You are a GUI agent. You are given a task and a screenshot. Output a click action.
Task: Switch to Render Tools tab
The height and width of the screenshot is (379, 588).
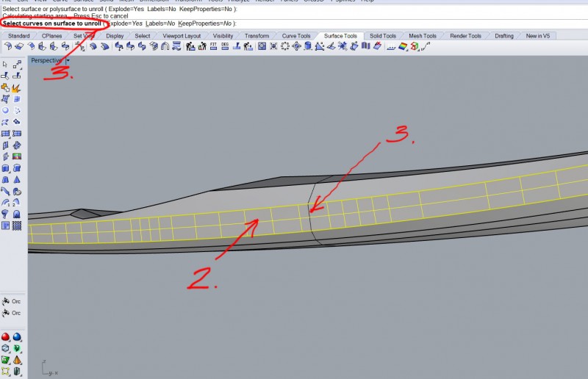pyautogui.click(x=466, y=36)
